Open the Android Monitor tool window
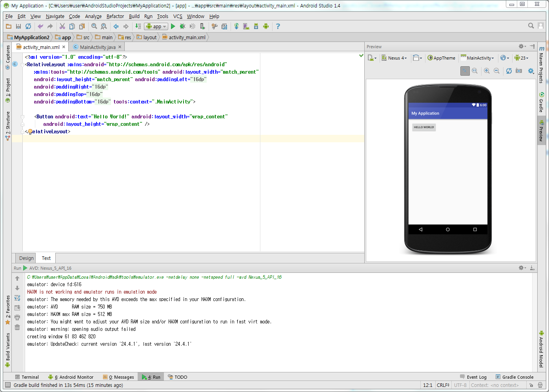Viewport: 549px width, 392px height. (x=71, y=377)
